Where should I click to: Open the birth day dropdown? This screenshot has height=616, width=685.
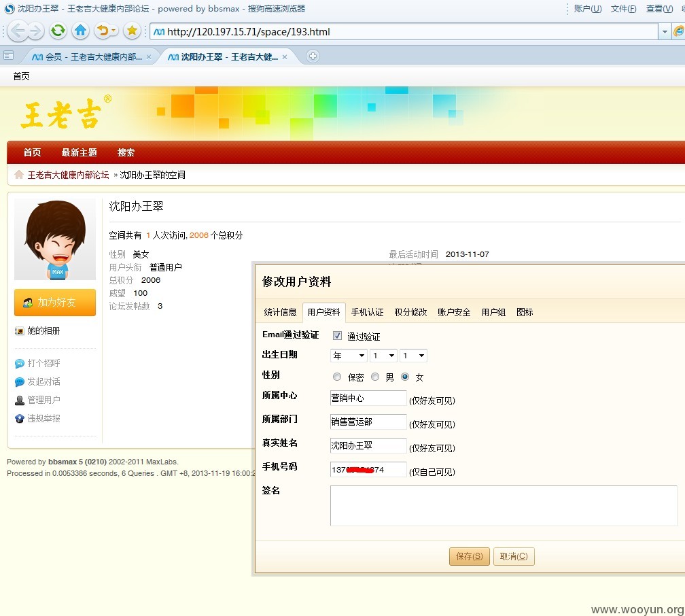(x=413, y=356)
